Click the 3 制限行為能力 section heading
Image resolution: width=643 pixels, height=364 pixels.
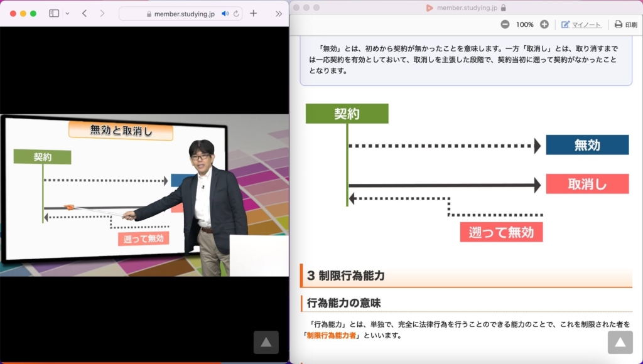[346, 276]
